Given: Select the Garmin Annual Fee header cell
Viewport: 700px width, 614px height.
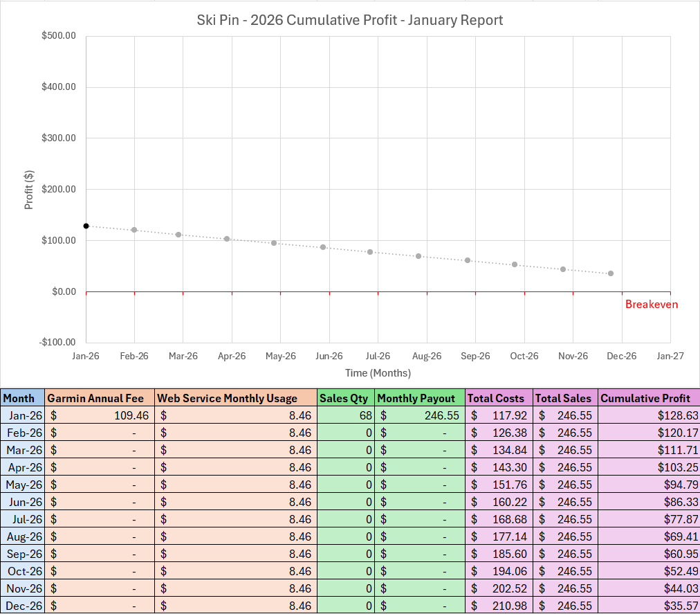Looking at the screenshot, I should (x=99, y=398).
